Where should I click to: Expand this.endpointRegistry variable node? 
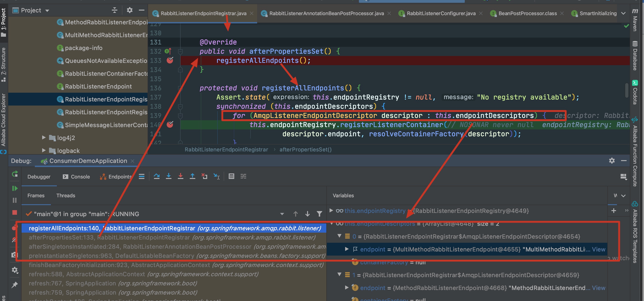(331, 210)
